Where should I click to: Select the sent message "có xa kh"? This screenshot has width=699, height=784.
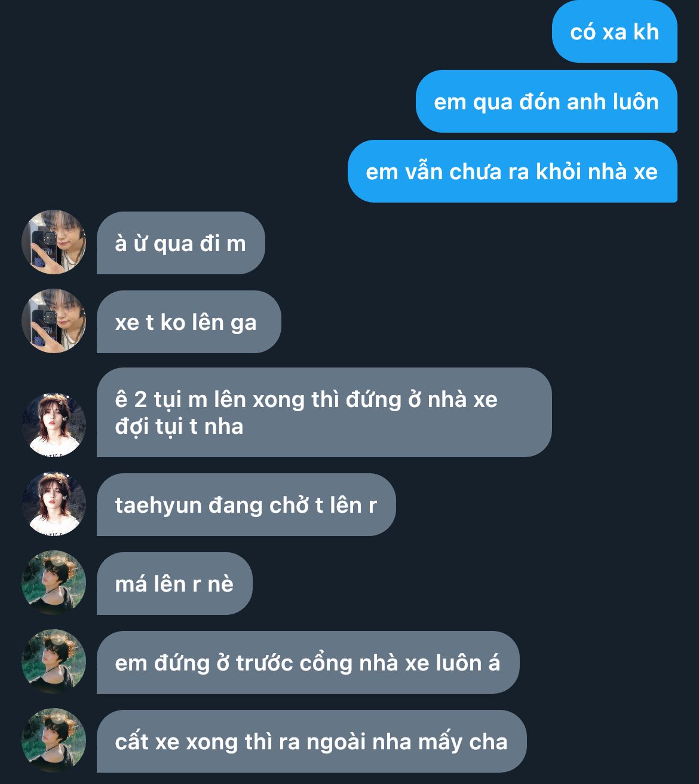[x=614, y=32]
